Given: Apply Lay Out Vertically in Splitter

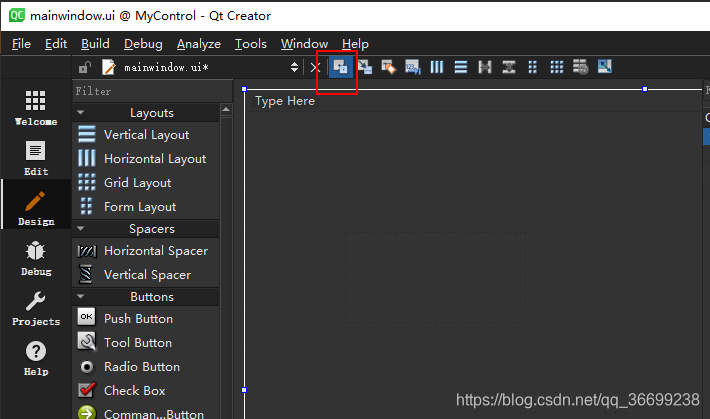Looking at the screenshot, I should point(509,67).
